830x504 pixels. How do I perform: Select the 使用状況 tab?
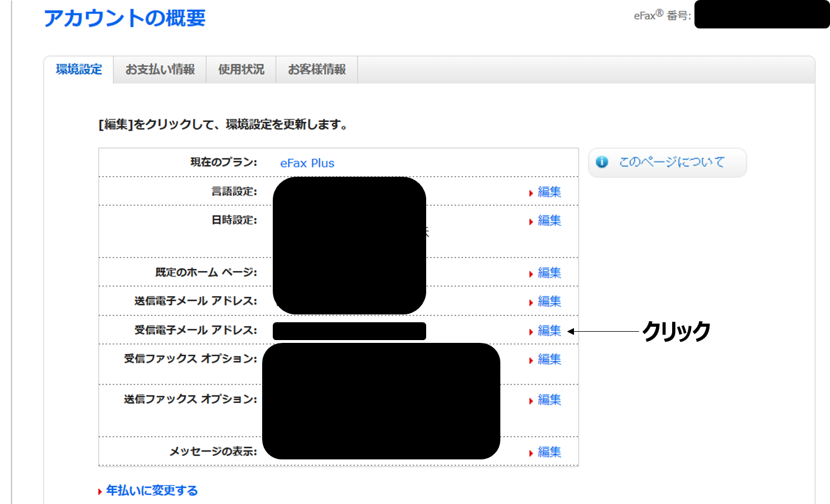click(x=241, y=70)
